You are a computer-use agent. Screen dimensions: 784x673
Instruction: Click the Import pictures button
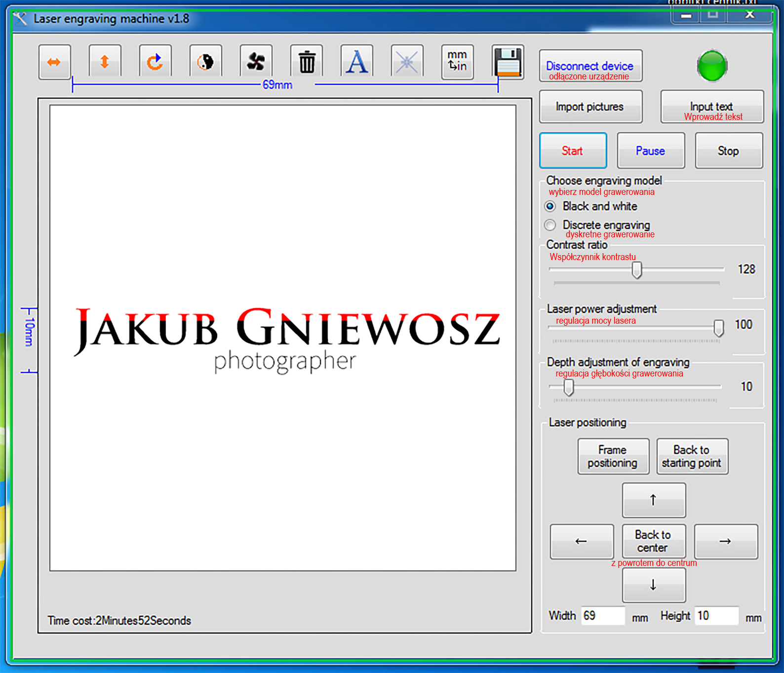(590, 107)
